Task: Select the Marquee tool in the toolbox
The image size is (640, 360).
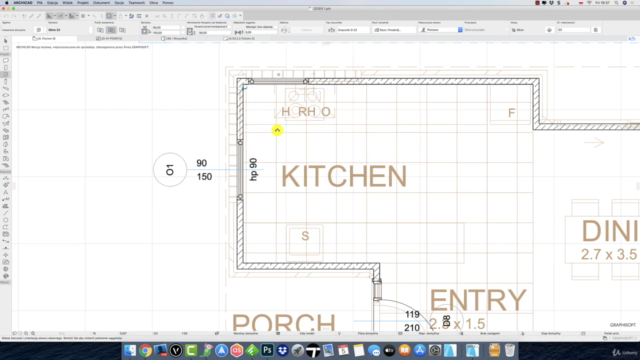Action: click(6, 48)
